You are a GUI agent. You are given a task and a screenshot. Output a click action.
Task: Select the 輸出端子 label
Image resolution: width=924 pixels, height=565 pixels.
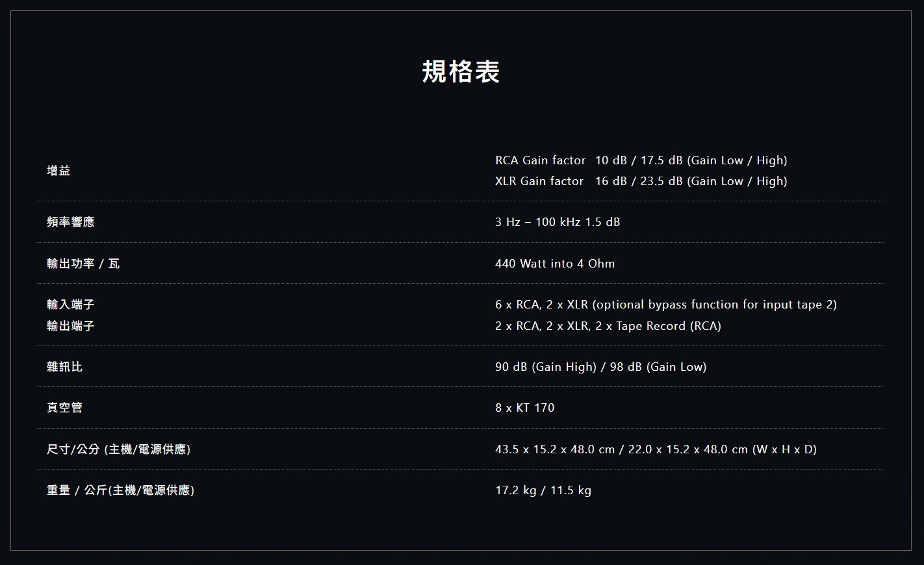71,326
